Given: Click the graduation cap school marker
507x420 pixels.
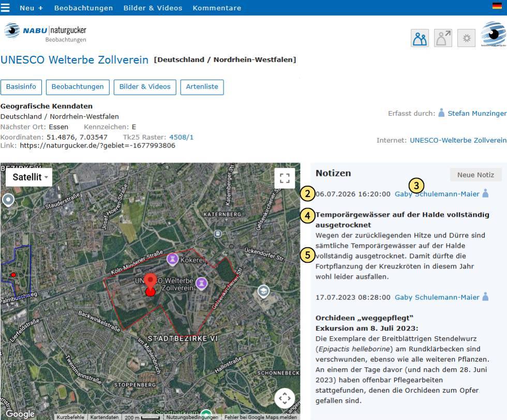Looking at the screenshot, I should click(x=263, y=292).
